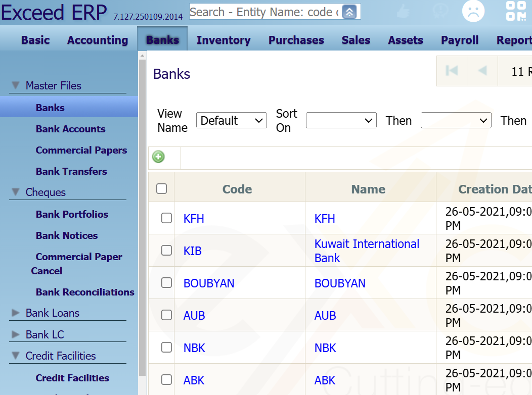
Task: Open the NBK name link
Action: [x=325, y=348]
